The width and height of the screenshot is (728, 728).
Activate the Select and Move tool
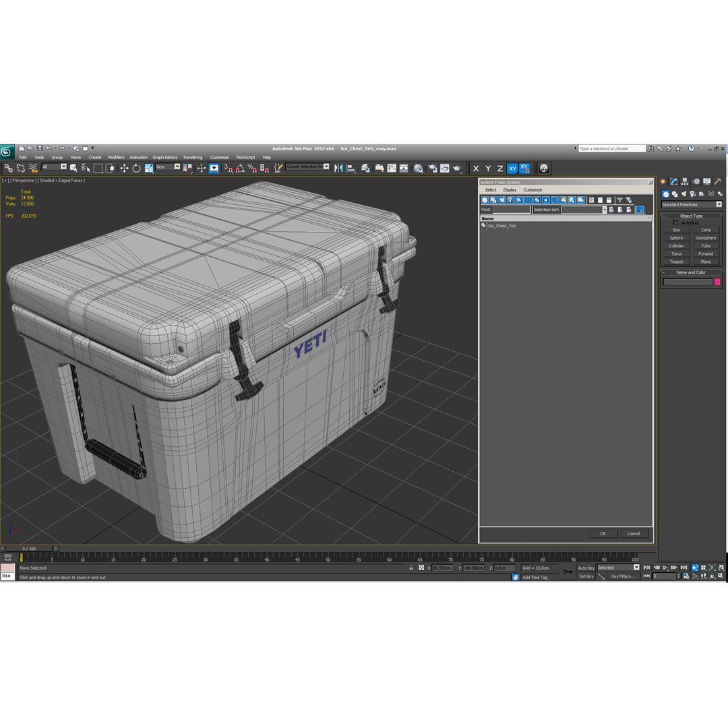124,168
